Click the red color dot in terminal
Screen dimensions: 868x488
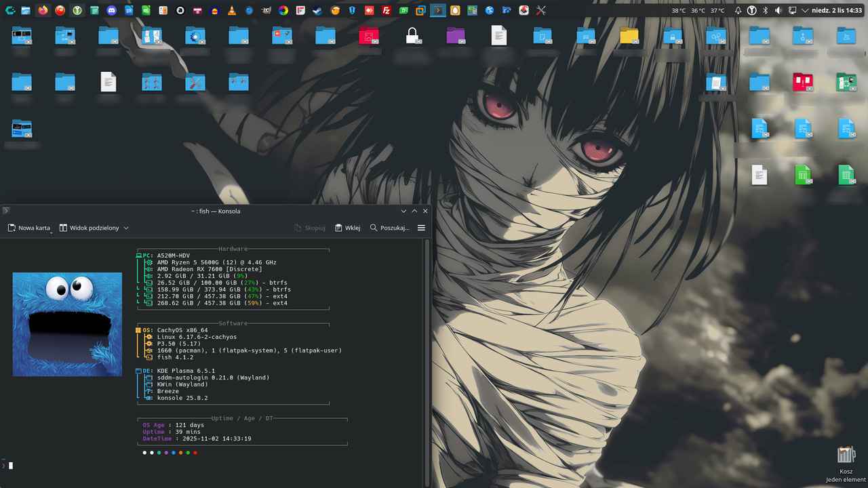pyautogui.click(x=195, y=452)
